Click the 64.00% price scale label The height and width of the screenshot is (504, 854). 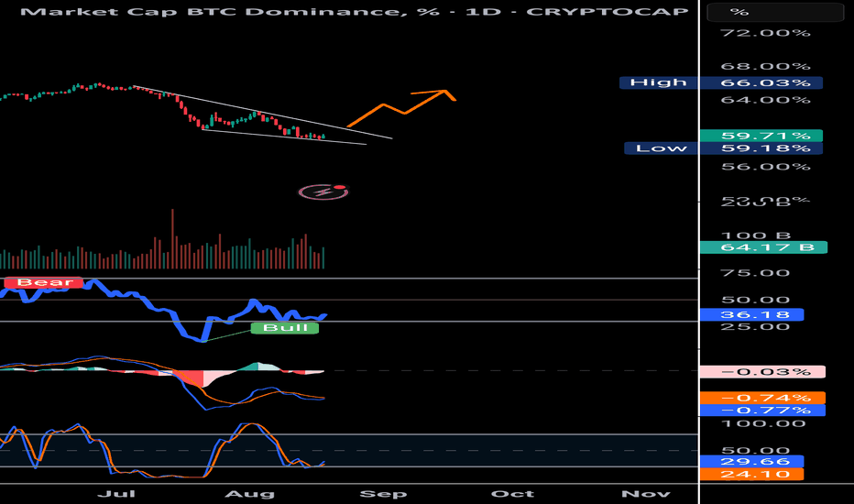(766, 100)
